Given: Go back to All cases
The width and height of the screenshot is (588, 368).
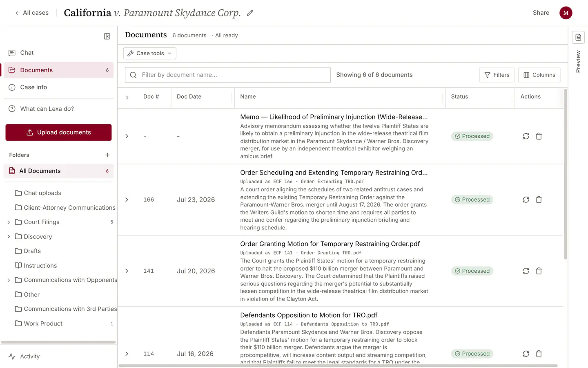Looking at the screenshot, I should click(31, 13).
